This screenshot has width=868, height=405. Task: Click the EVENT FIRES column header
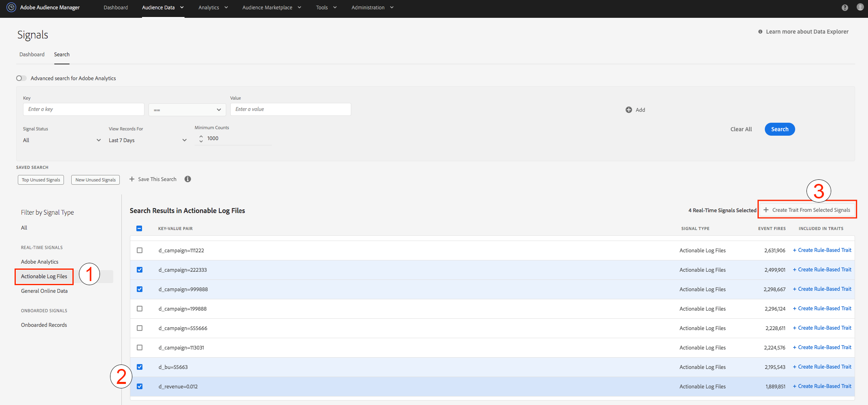pos(772,228)
